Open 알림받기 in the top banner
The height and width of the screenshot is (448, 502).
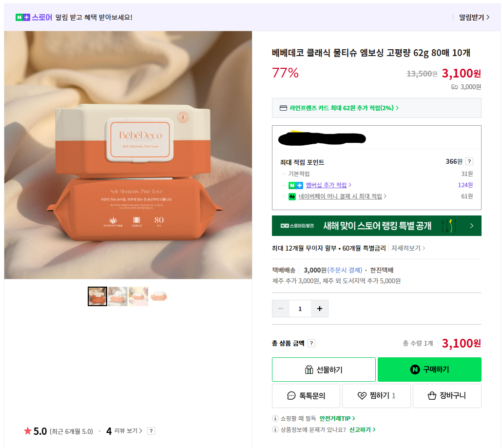[x=474, y=18]
